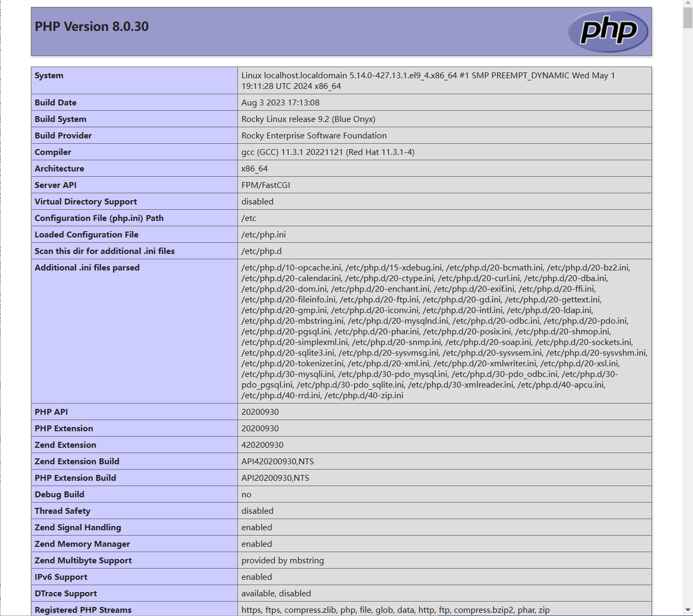Click the FPM/FastCGI Server API value
The height and width of the screenshot is (616, 693).
(266, 185)
